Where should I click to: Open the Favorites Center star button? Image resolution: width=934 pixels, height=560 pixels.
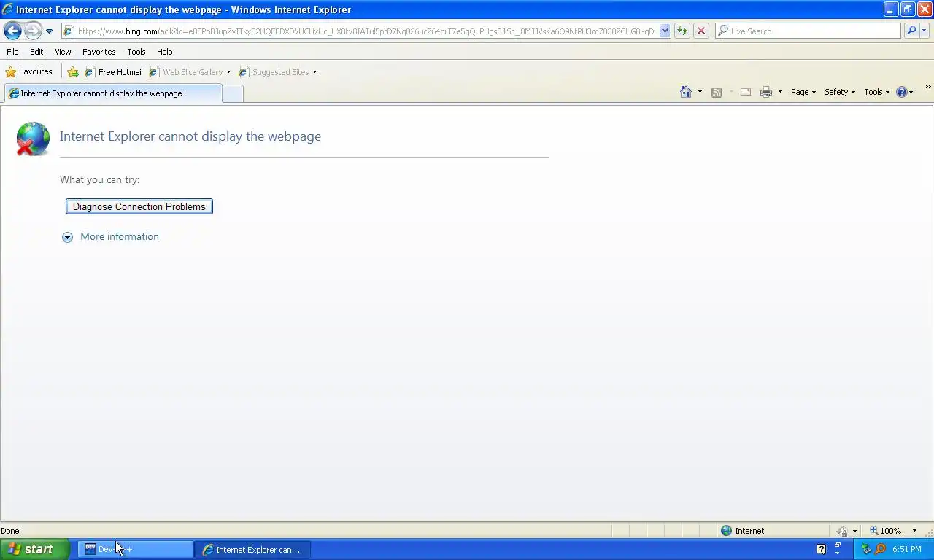29,71
